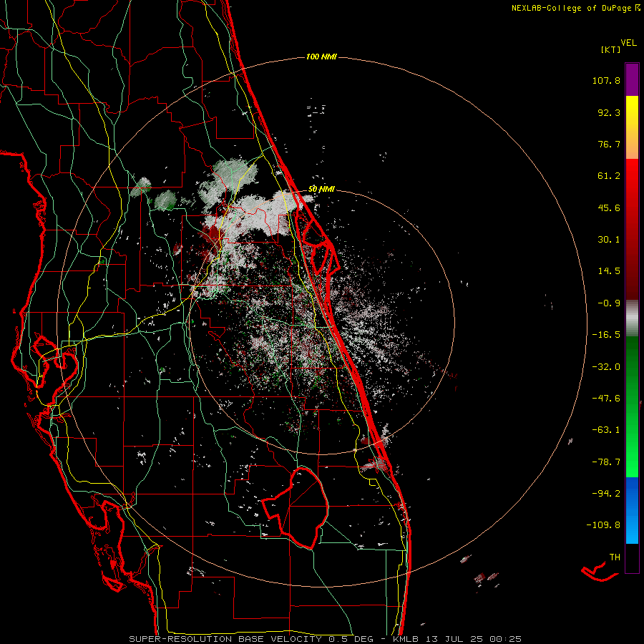This screenshot has height=644, width=644.
Task: Select the purple segment of the velocity color bar
Action: point(632,79)
